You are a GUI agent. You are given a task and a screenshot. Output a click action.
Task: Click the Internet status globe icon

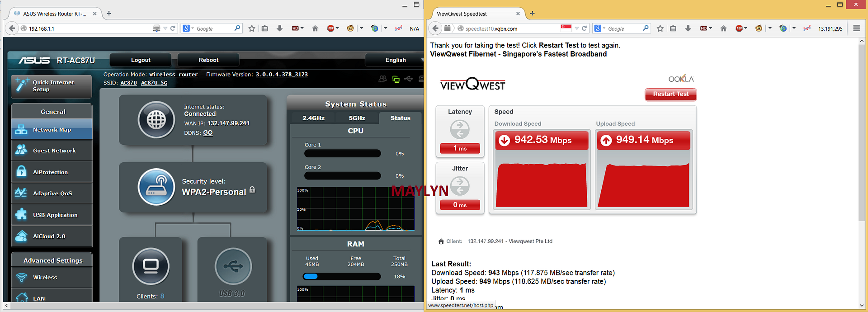156,120
